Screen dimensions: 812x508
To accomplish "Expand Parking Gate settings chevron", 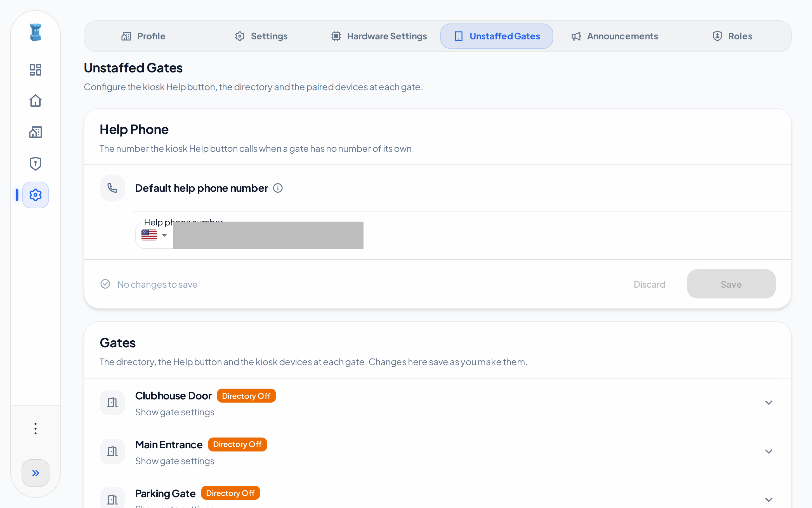I will (769, 500).
